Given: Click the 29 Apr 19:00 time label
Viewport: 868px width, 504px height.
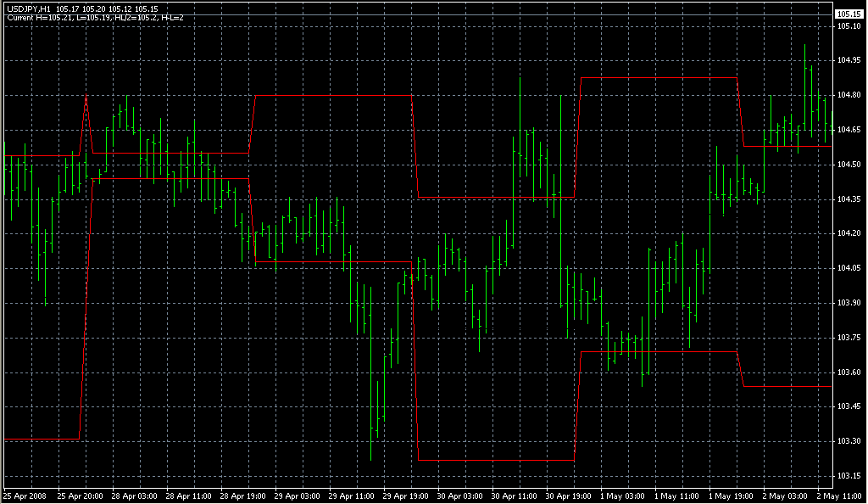Looking at the screenshot, I should pos(405,496).
